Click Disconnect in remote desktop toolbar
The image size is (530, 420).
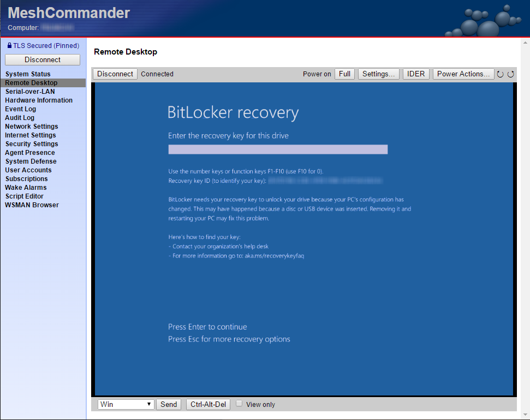coord(115,74)
